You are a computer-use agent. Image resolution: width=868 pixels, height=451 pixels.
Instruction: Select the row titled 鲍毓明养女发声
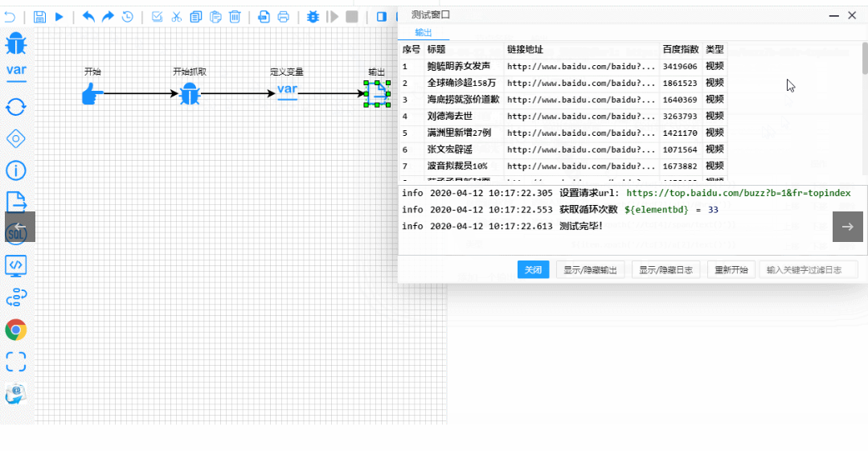pos(563,67)
